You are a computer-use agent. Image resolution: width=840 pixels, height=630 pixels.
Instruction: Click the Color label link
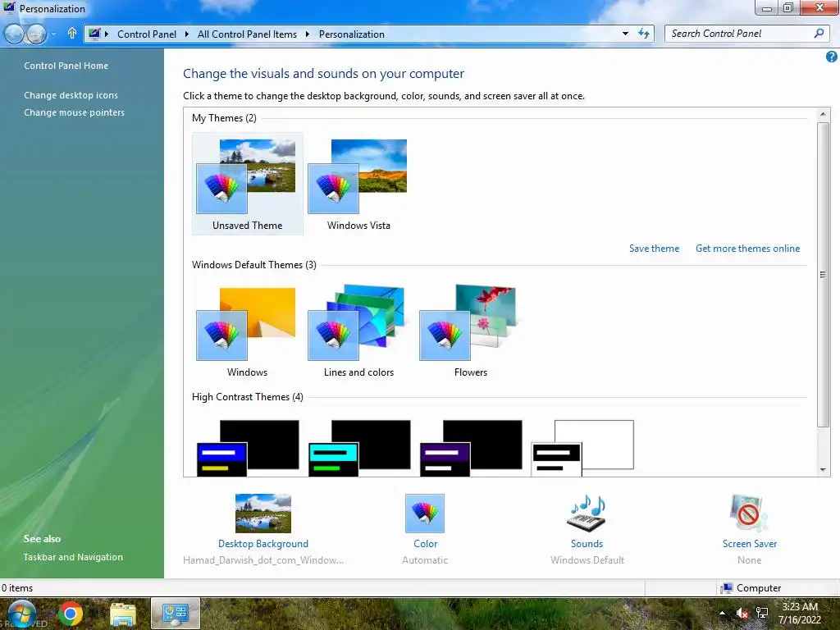point(426,544)
